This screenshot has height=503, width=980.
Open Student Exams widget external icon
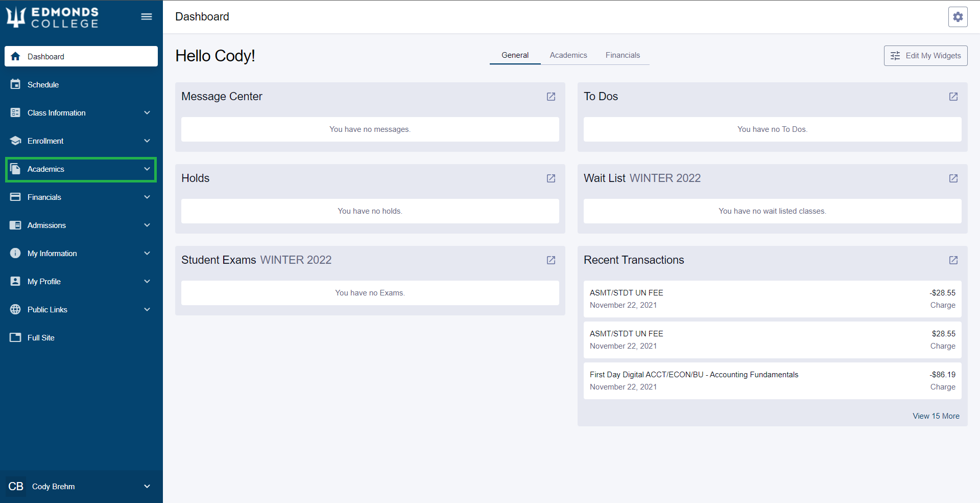[551, 260]
